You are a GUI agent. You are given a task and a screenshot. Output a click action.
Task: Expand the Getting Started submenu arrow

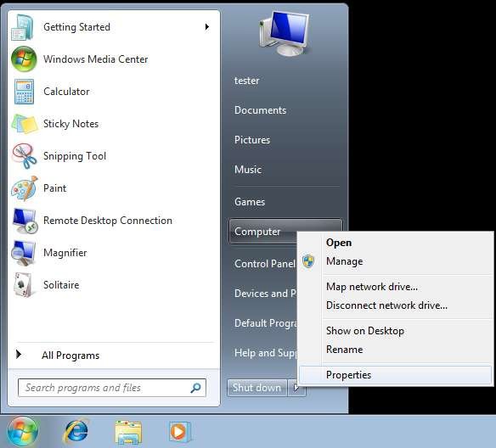pos(207,27)
